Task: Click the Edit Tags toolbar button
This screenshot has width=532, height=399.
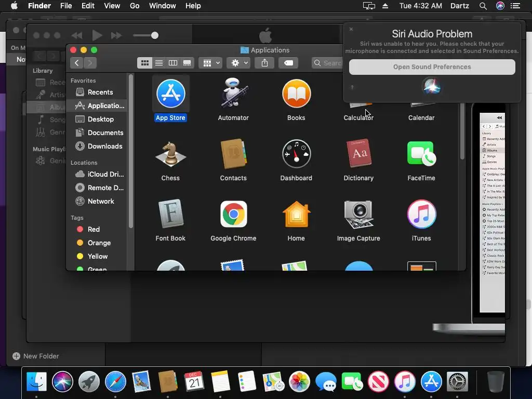Action: (x=288, y=63)
